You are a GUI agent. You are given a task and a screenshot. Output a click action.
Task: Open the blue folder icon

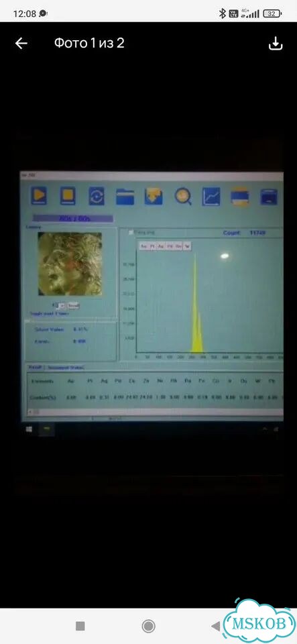(x=125, y=197)
